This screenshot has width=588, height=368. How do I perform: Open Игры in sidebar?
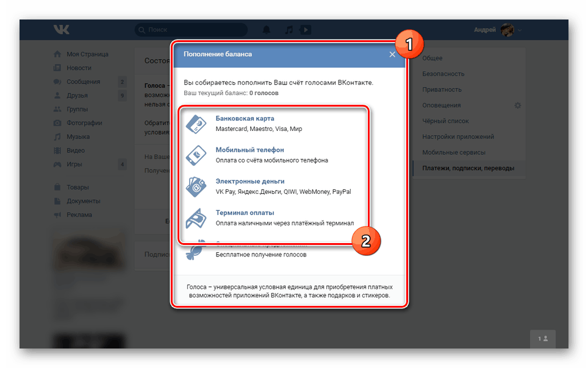[x=74, y=164]
